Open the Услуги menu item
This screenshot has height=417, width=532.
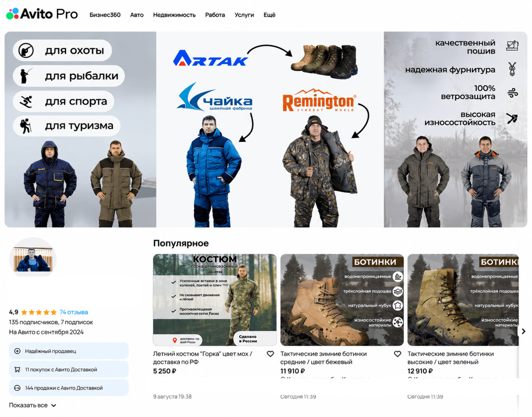pos(244,15)
